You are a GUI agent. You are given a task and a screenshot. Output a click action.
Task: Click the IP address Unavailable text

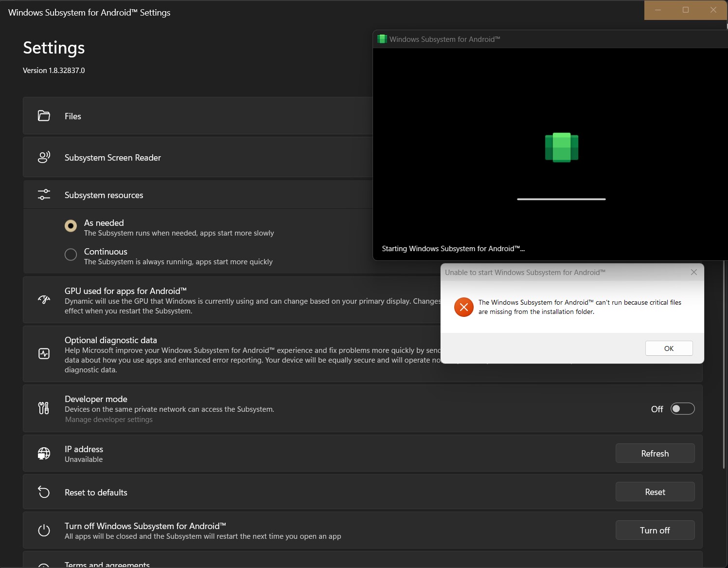tap(84, 459)
